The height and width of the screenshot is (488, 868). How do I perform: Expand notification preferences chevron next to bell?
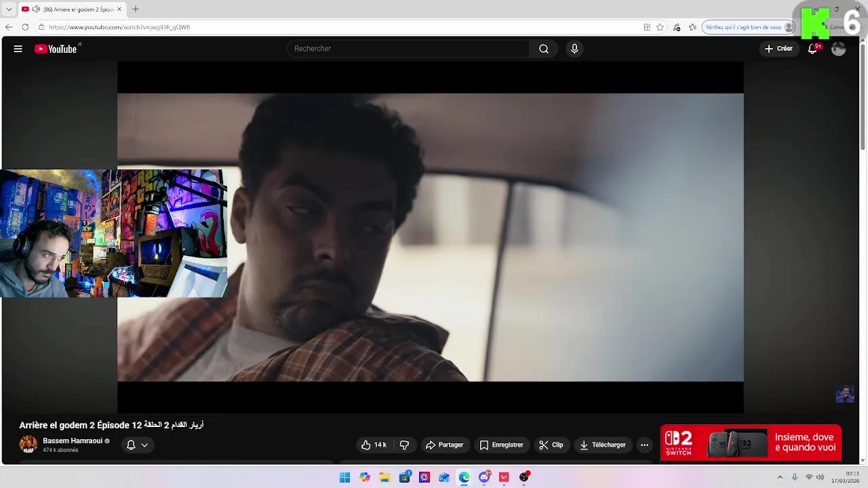click(144, 445)
